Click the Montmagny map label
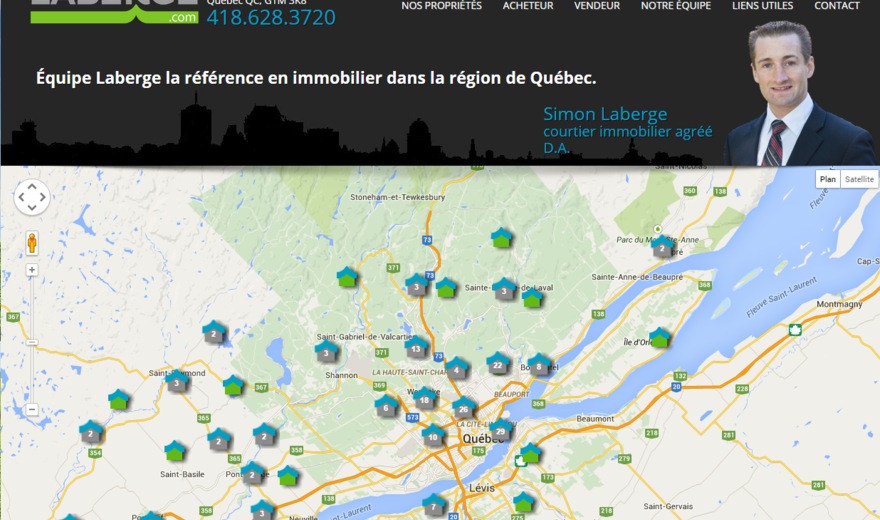Image resolution: width=880 pixels, height=520 pixels. click(839, 304)
